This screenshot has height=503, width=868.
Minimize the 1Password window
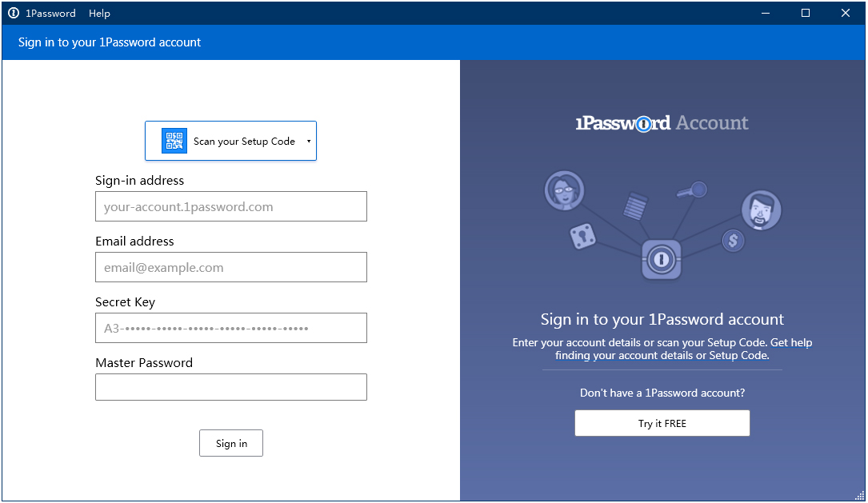[766, 13]
